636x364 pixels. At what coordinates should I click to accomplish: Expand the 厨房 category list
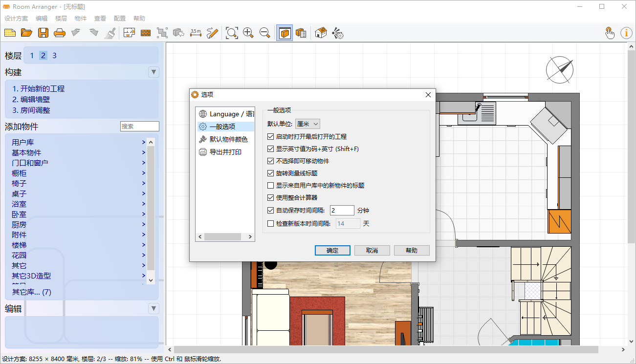pos(19,224)
